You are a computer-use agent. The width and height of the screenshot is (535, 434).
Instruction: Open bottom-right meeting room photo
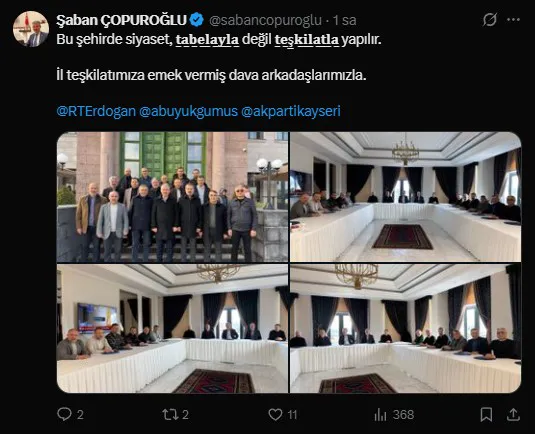click(x=405, y=328)
